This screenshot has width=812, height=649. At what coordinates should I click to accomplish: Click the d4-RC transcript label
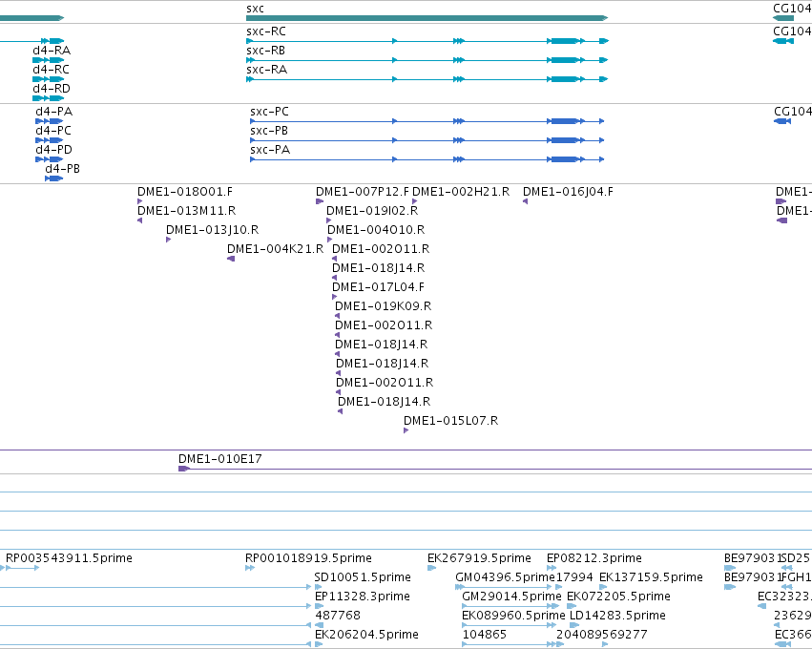51,70
